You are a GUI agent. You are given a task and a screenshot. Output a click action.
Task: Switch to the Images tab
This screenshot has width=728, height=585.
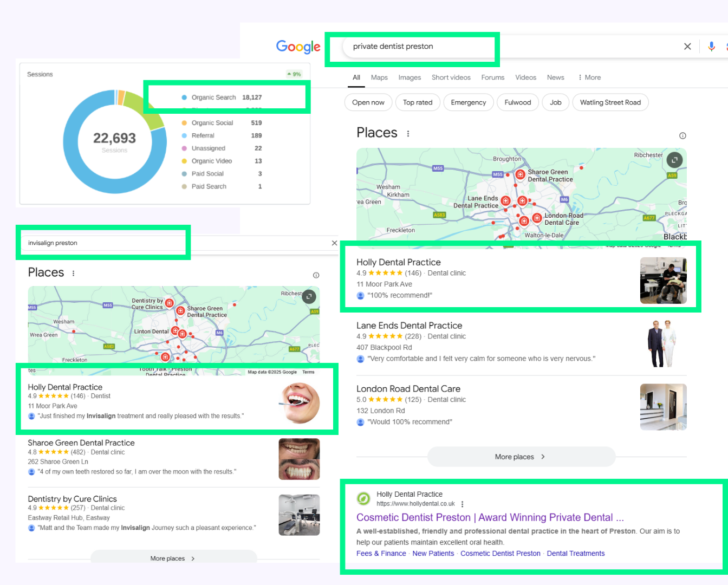point(409,77)
